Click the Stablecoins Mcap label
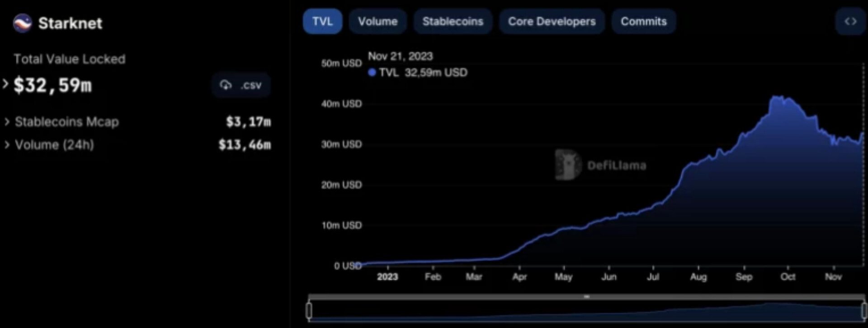Viewport: 868px width, 328px height. click(x=67, y=122)
